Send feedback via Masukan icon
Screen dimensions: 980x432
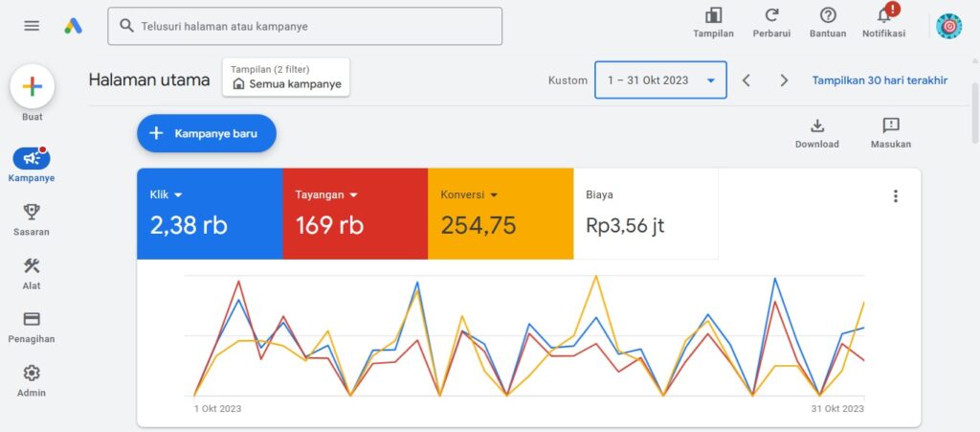click(890, 125)
